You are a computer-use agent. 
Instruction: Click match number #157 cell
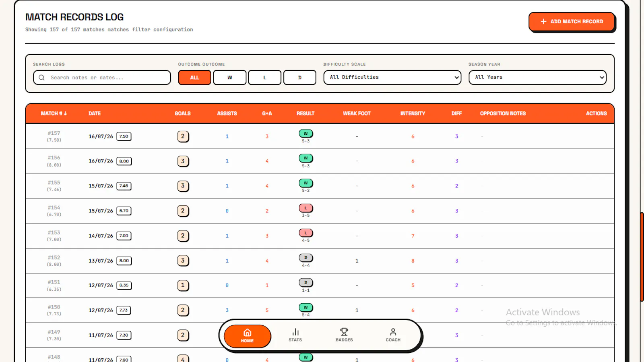click(54, 136)
